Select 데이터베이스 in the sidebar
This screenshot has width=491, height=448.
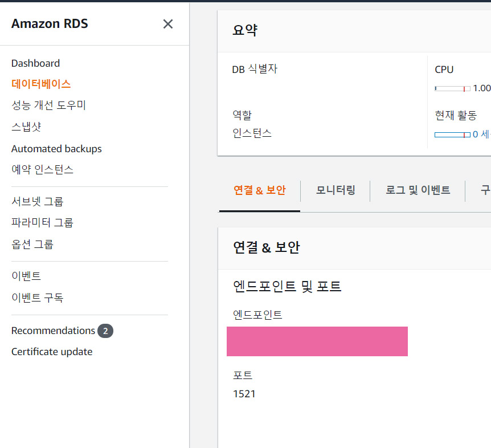coord(41,84)
